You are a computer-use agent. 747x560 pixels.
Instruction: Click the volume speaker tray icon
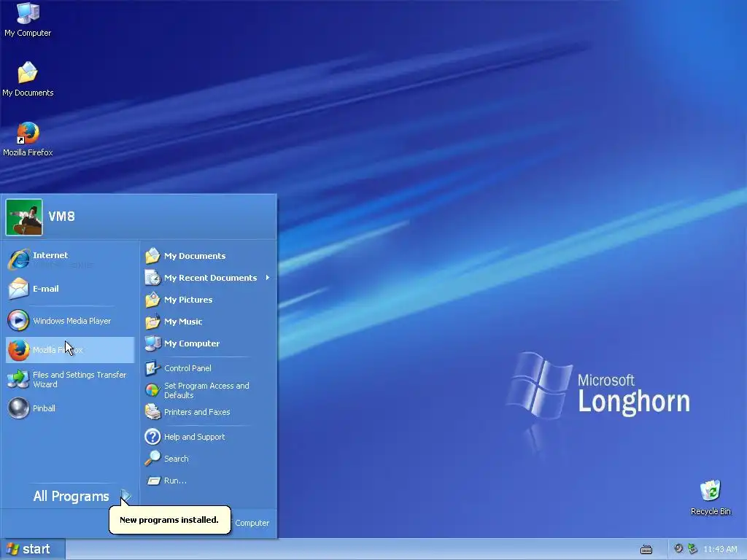(678, 548)
